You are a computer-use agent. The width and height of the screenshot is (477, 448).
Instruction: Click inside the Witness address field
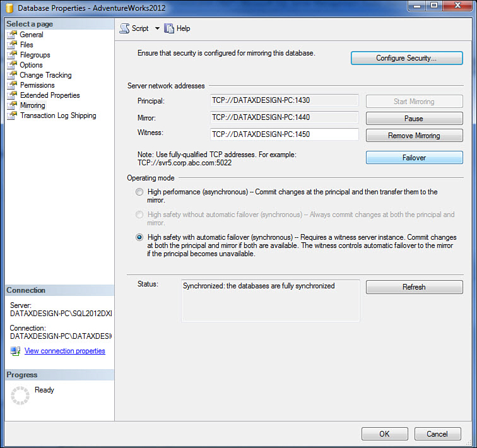(284, 134)
